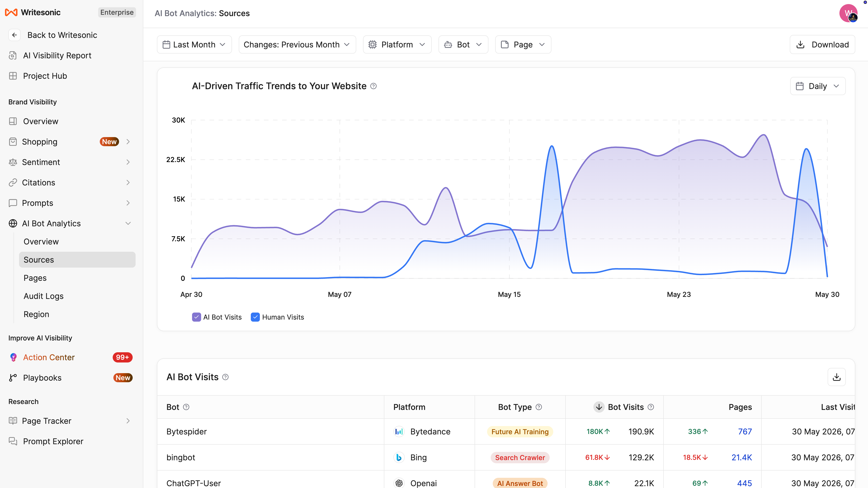The height and width of the screenshot is (488, 868).
Task: Click the Prompt Explorer icon
Action: click(13, 441)
